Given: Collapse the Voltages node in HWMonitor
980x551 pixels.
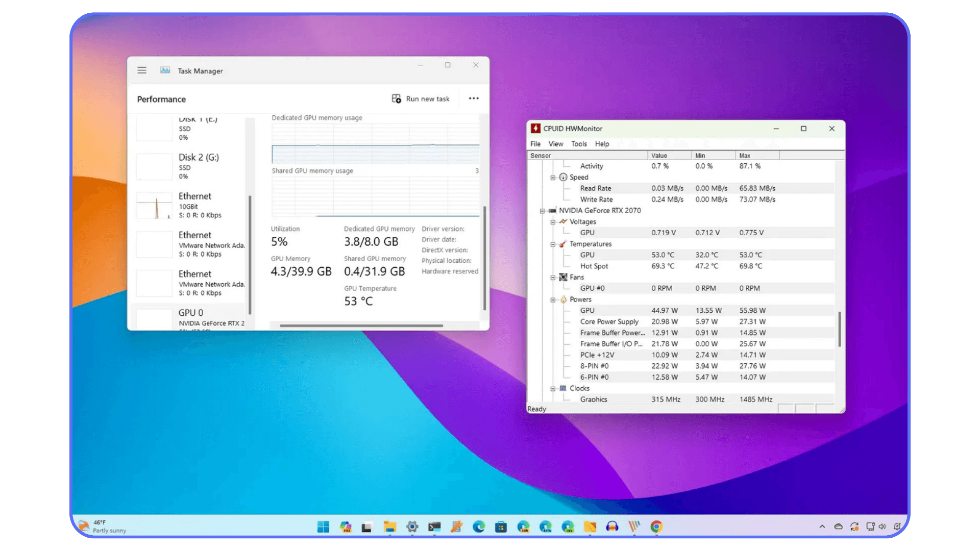Looking at the screenshot, I should tap(553, 222).
